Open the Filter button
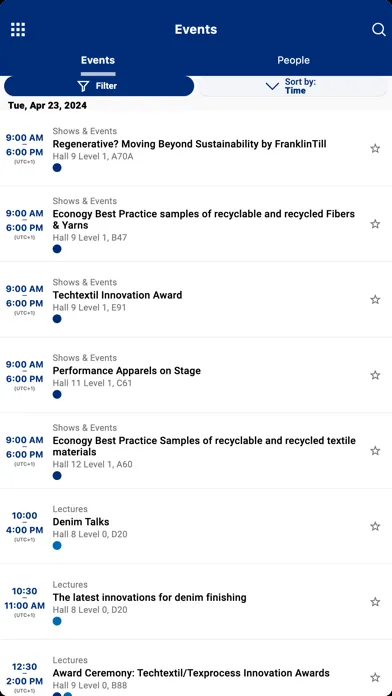The width and height of the screenshot is (392, 696). click(99, 86)
